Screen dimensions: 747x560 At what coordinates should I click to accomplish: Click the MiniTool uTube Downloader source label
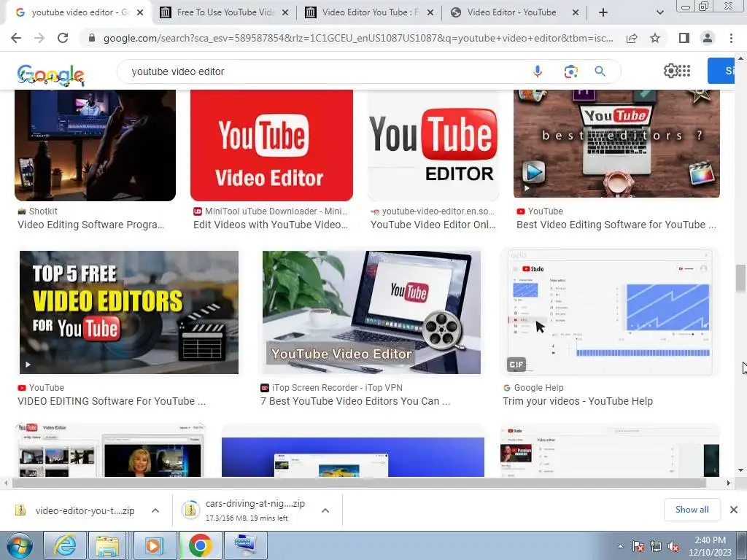276,211
